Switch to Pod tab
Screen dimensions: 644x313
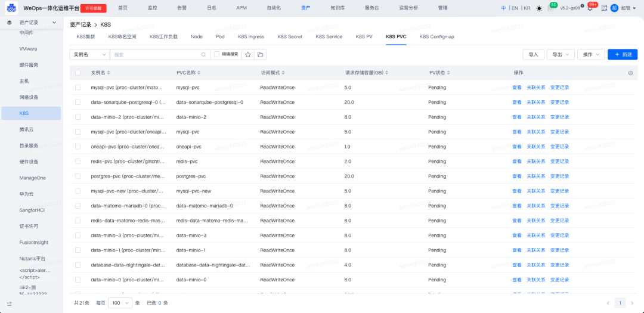(220, 37)
